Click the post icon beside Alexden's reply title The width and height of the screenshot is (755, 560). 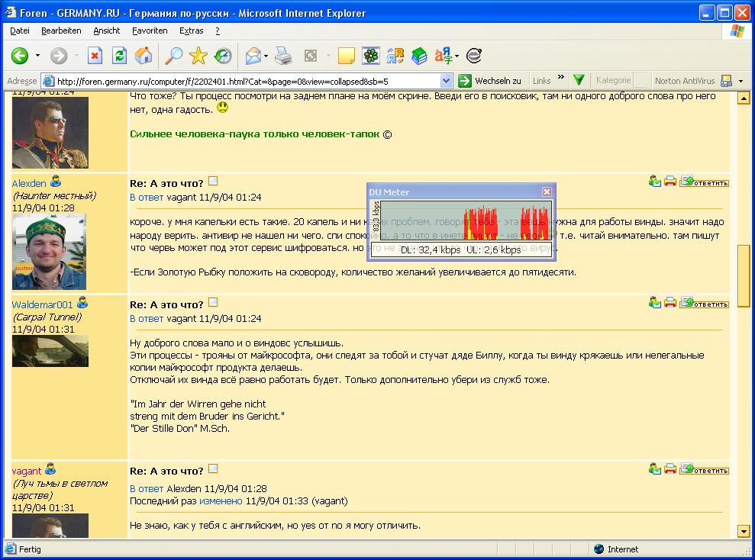(213, 182)
